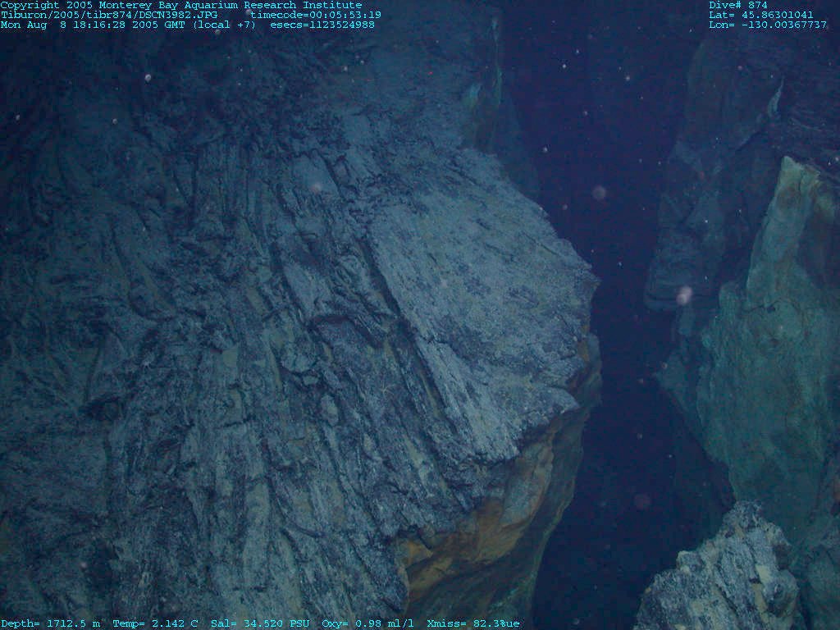Click the 'Sal= 34.520 PSU' reading
Screen dimensions: 840x630
coord(260,623)
